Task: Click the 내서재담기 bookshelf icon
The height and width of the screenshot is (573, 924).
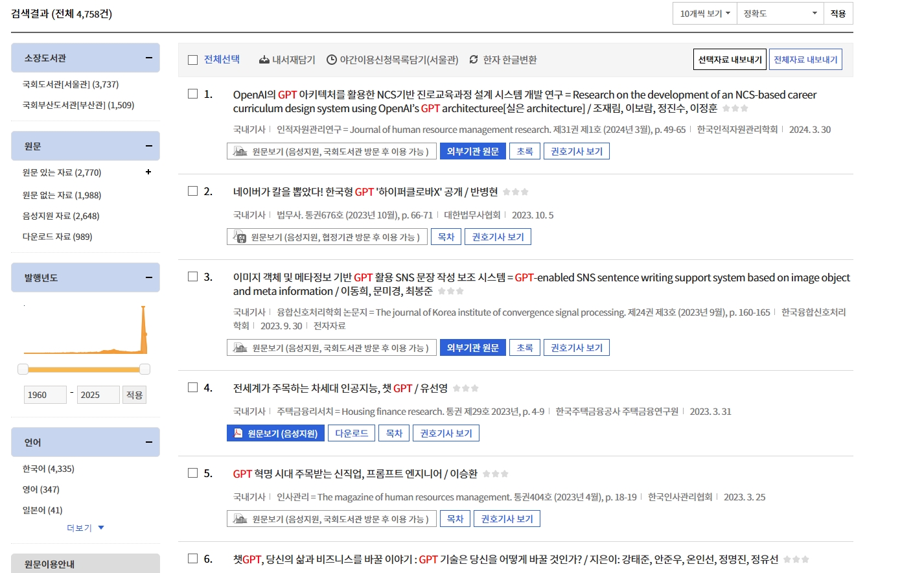Action: click(264, 60)
